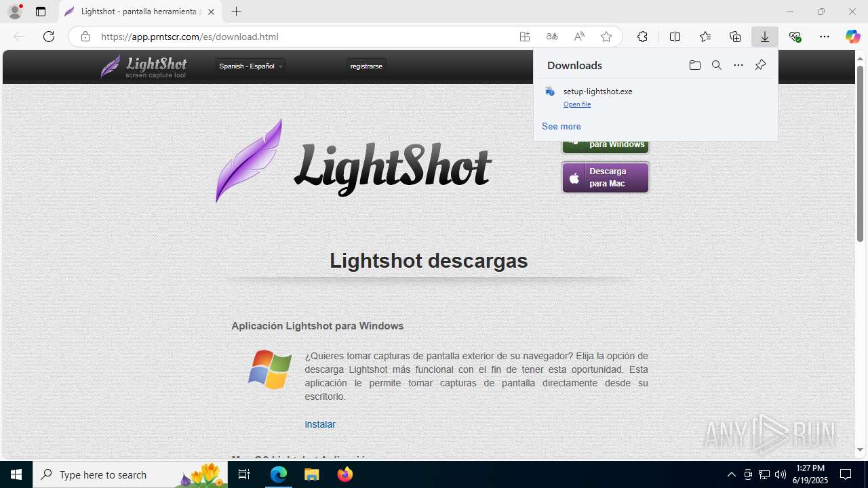Click the taskbar search box

(130, 474)
